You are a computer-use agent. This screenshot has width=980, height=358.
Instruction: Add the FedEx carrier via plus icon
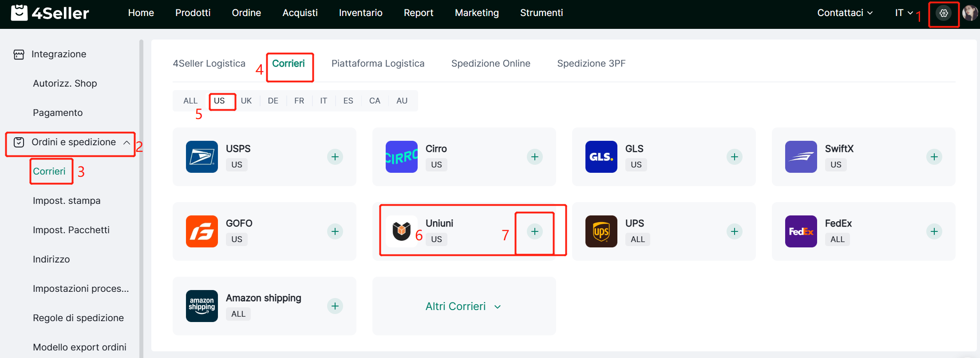point(934,231)
